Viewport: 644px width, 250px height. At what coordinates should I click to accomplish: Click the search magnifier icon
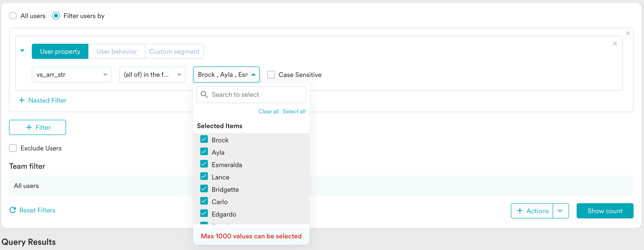coord(204,94)
